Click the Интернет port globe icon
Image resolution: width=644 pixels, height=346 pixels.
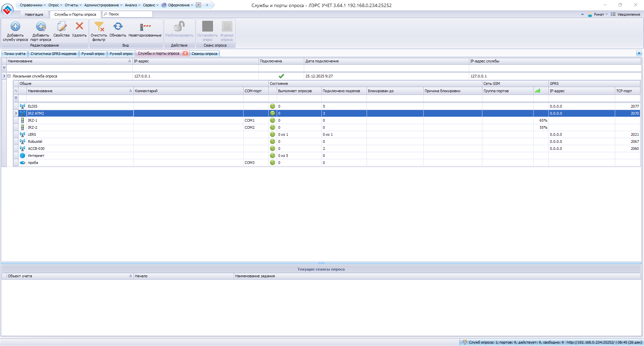coord(22,156)
